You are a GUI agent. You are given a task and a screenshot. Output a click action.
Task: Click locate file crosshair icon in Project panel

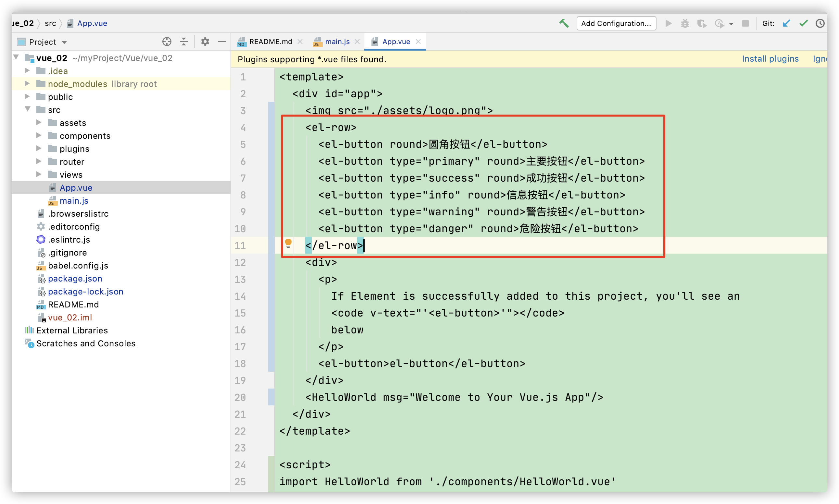click(x=167, y=42)
